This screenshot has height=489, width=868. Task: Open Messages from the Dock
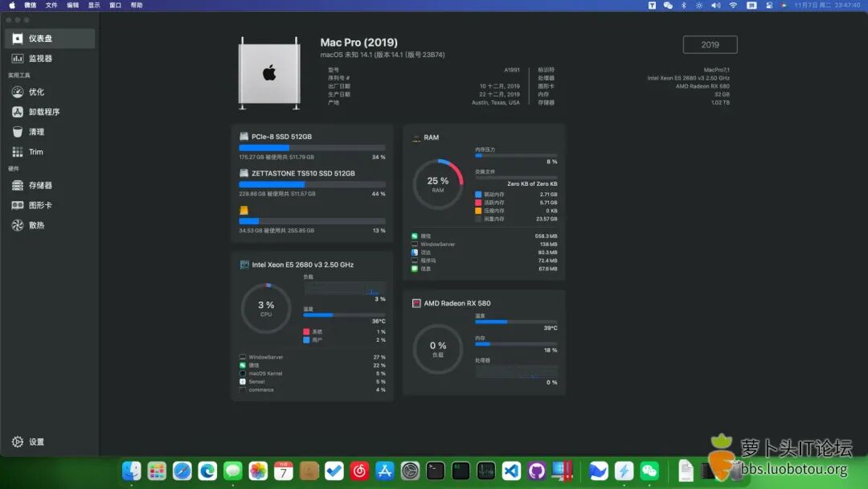pos(233,471)
